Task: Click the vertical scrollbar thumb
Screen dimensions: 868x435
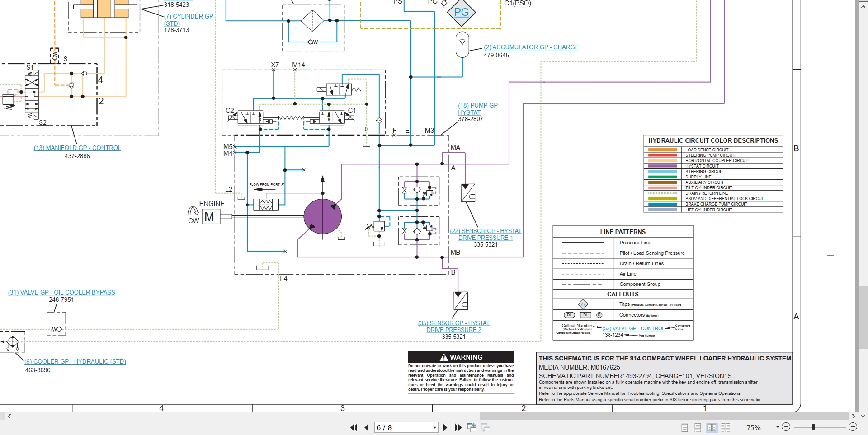Action: coord(863,317)
